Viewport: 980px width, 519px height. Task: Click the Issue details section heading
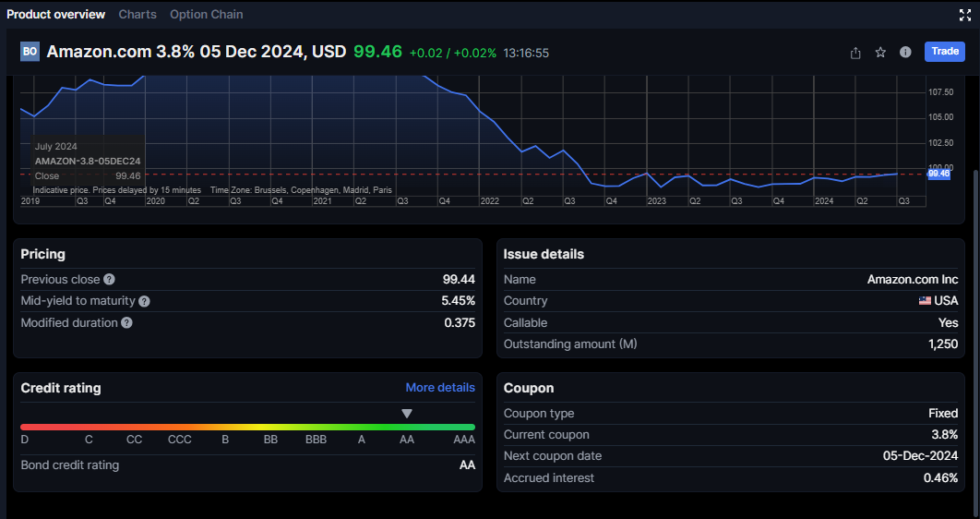click(x=544, y=254)
